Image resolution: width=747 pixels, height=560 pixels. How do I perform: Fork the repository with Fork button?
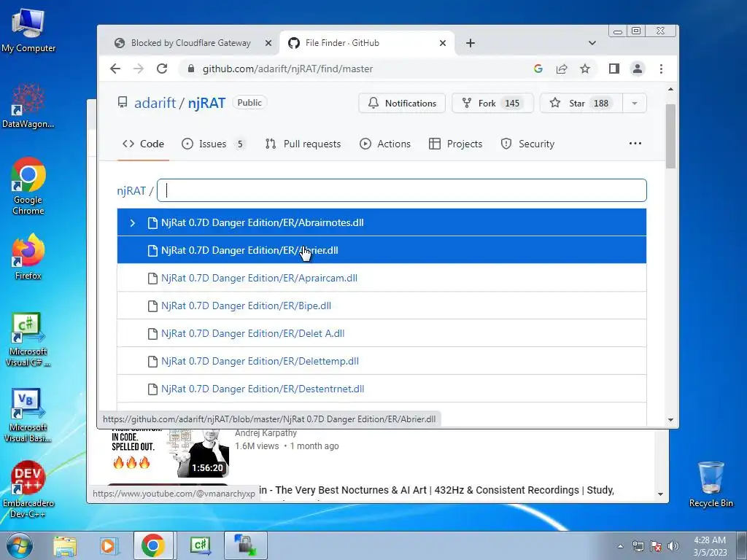point(492,103)
